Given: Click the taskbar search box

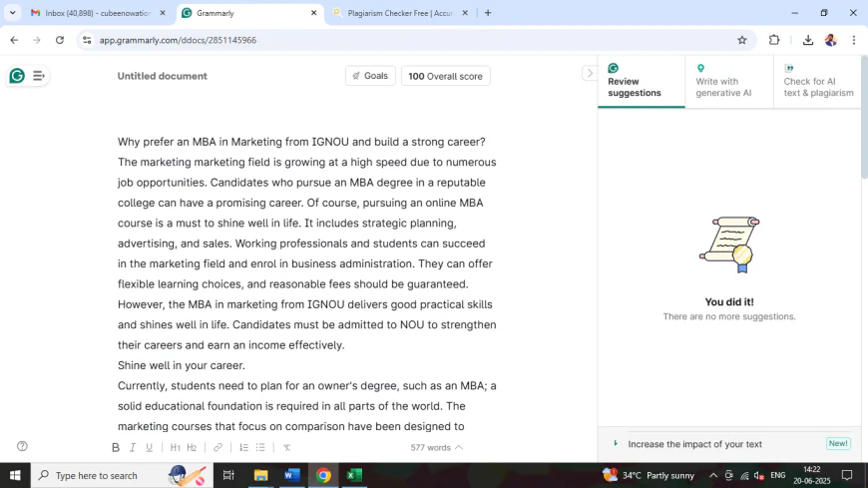Looking at the screenshot, I should (x=122, y=475).
